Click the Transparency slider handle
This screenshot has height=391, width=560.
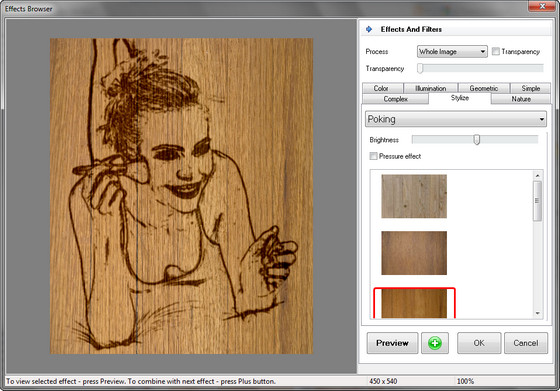(420, 68)
